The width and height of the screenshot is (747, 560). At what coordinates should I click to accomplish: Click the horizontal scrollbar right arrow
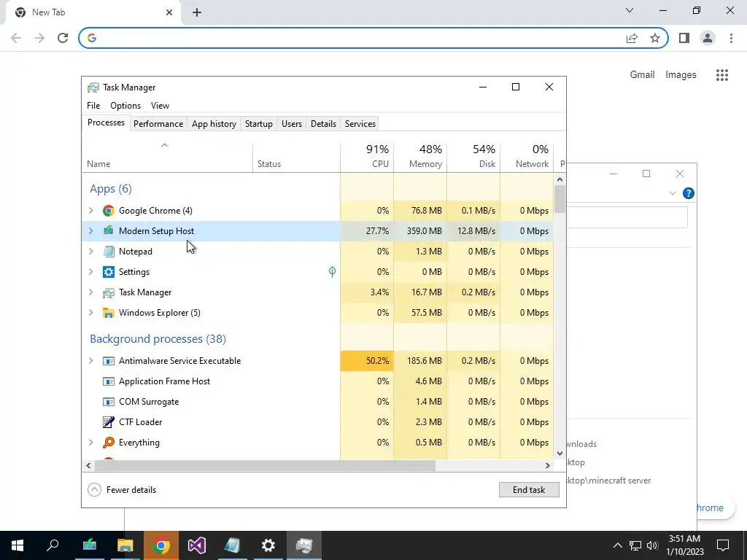tap(548, 466)
